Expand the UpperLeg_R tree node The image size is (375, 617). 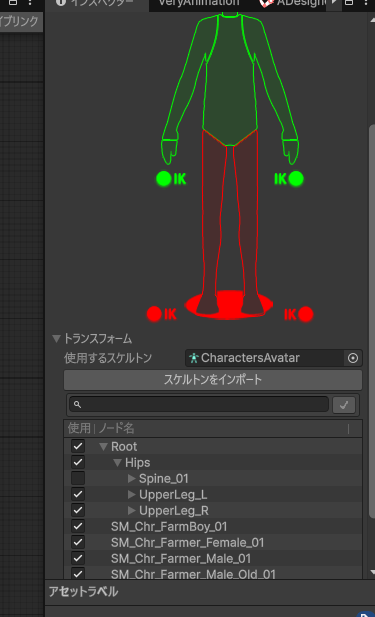[131, 511]
